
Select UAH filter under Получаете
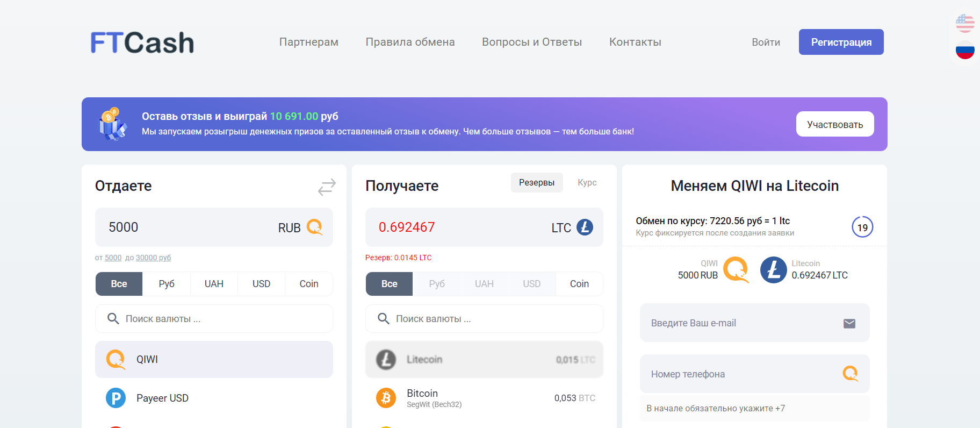pos(484,284)
